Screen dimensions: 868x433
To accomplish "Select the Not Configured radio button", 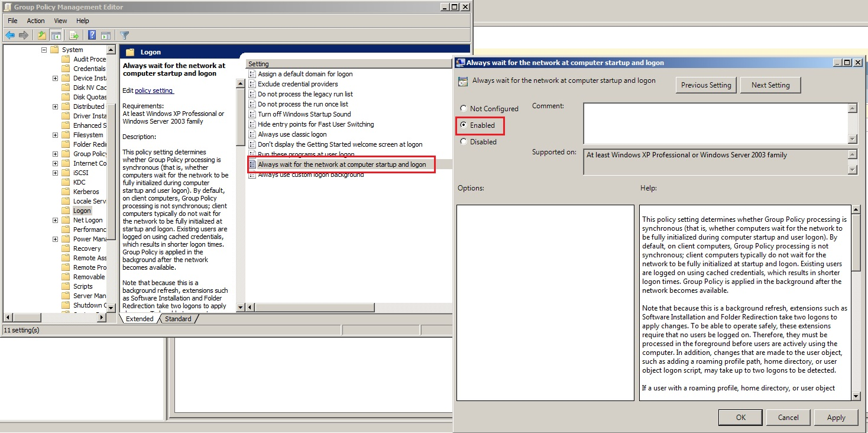I will click(x=464, y=109).
